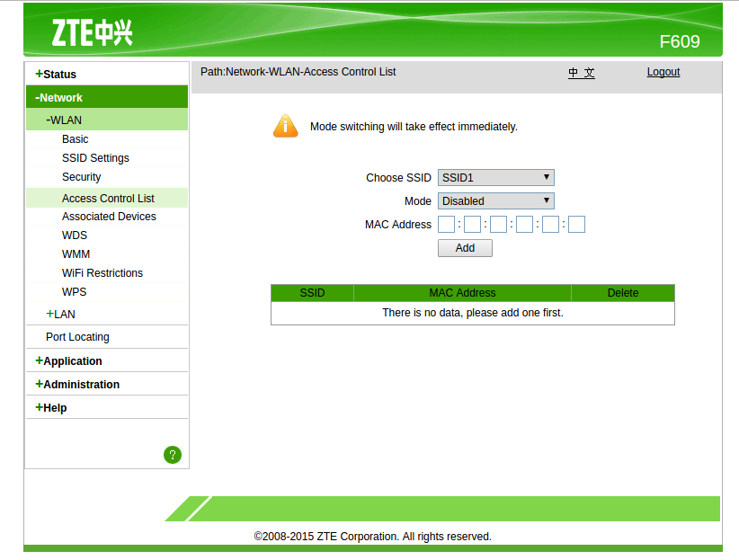This screenshot has width=739, height=560.
Task: Focus the third MAC Address octet field
Action: [x=498, y=225]
